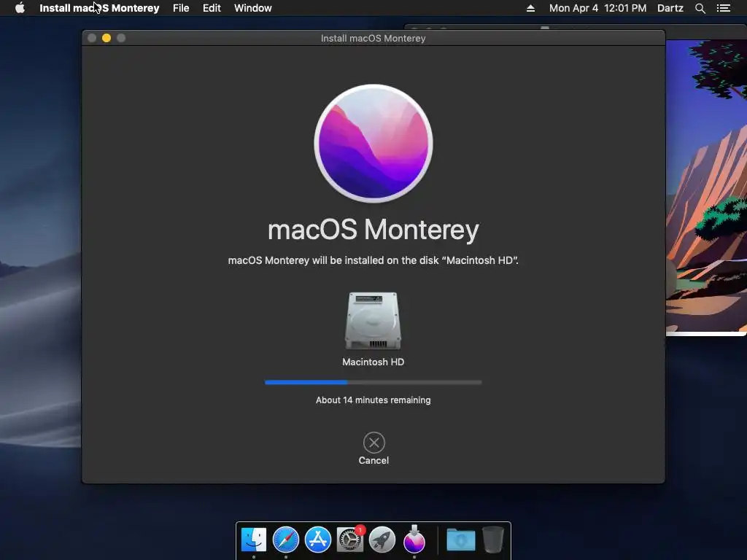Click the Cancel X circle icon
Viewport: 747px width, 560px height.
click(374, 443)
